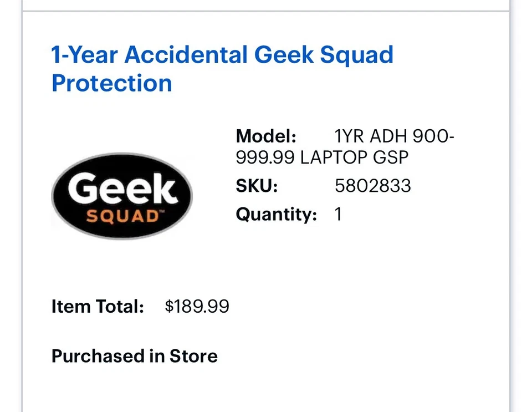Click the "Purchased in Store" text

click(x=135, y=356)
